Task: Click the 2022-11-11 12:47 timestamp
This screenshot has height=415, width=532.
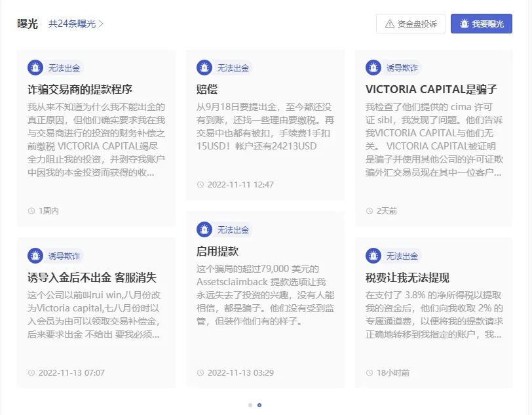Action: [x=240, y=185]
